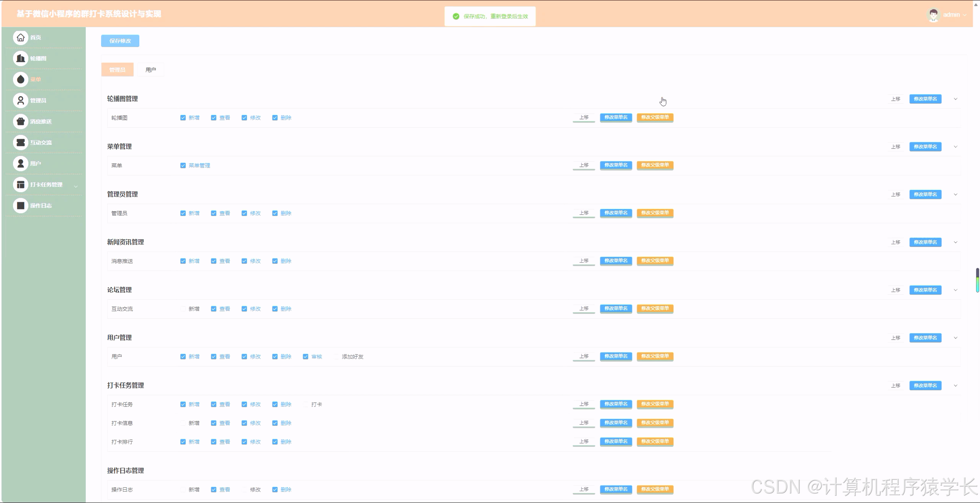Select the menu (菜单) droplet icon

point(21,80)
